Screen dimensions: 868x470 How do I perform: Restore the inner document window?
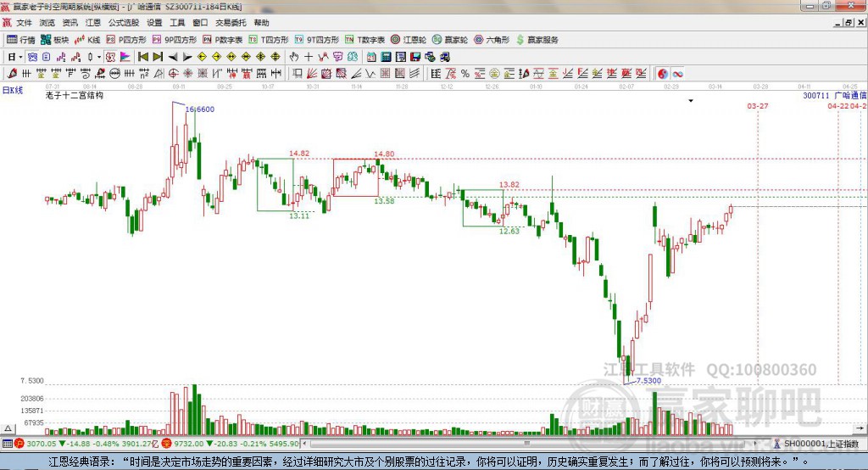pyautogui.click(x=849, y=23)
